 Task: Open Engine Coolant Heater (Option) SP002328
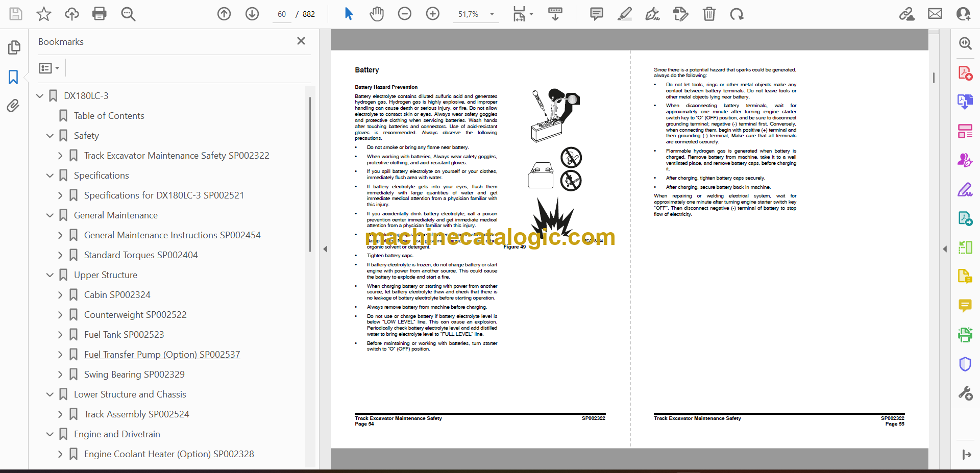169,454
